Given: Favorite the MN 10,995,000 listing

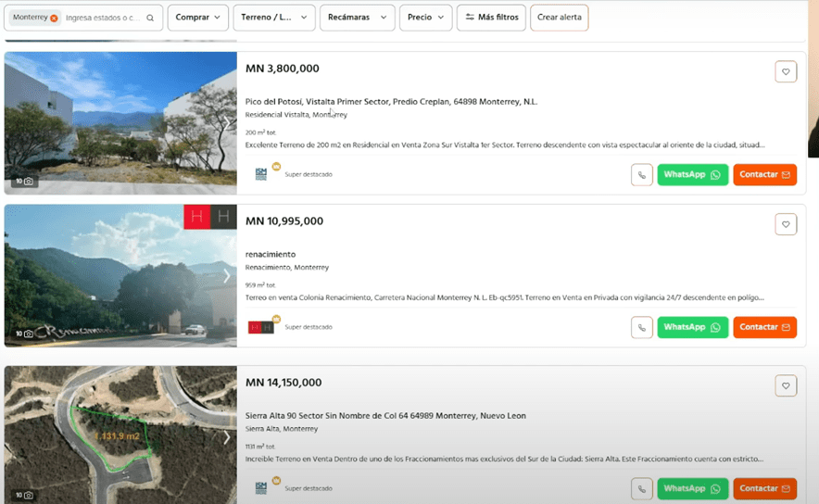Looking at the screenshot, I should [x=786, y=224].
